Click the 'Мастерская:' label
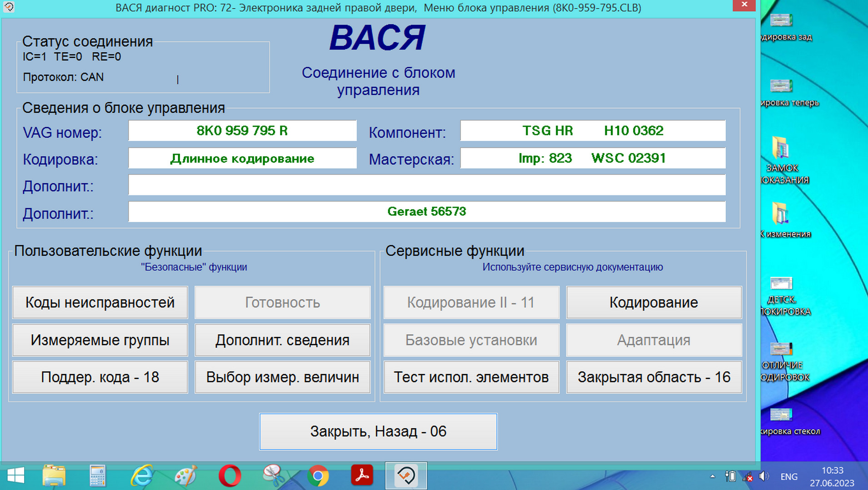868x490 pixels. click(411, 159)
